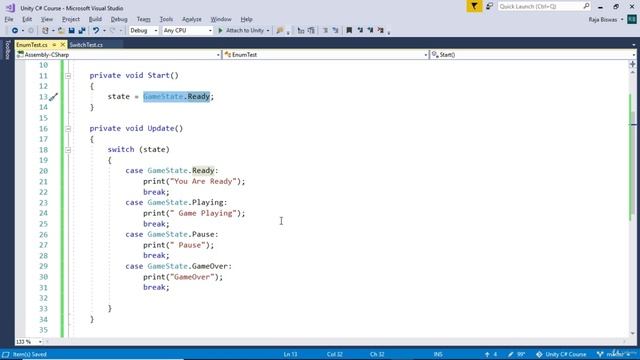Click the green Start play icon
Viewport: 640px width, 360px height.
[x=220, y=31]
